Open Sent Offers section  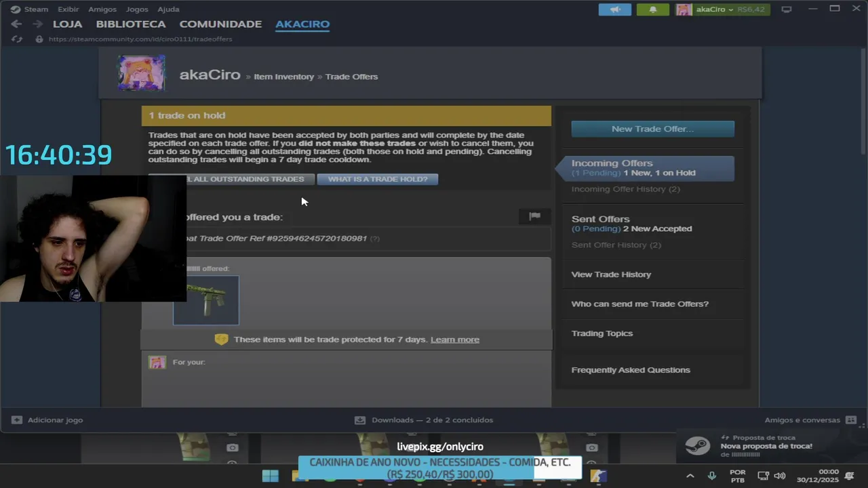600,219
